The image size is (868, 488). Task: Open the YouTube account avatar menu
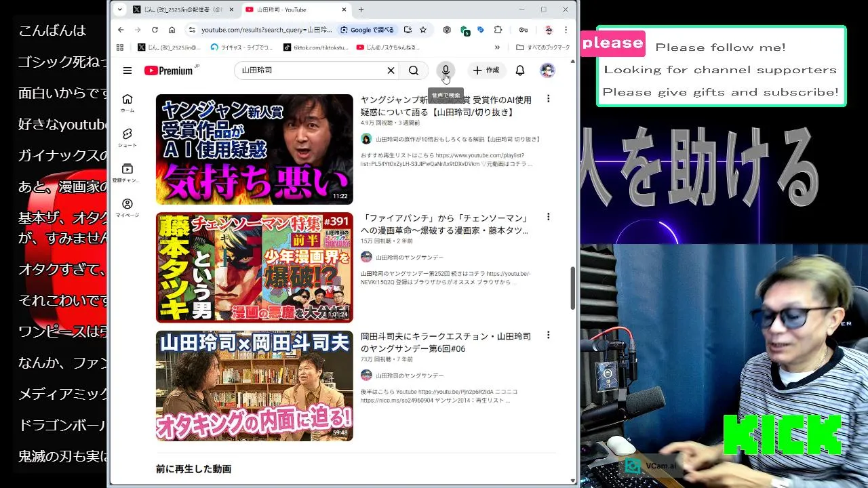point(547,70)
